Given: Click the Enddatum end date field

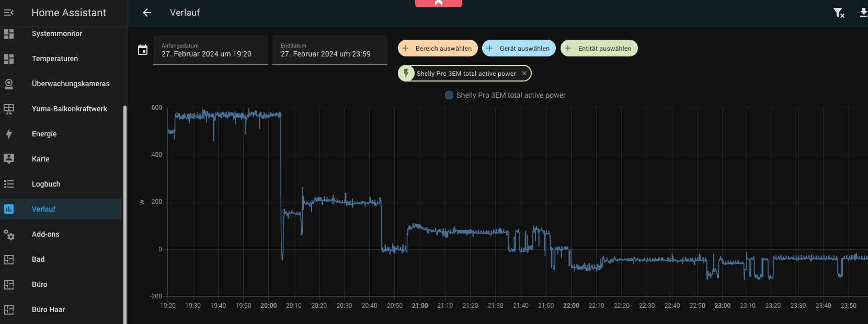Looking at the screenshot, I should 330,50.
